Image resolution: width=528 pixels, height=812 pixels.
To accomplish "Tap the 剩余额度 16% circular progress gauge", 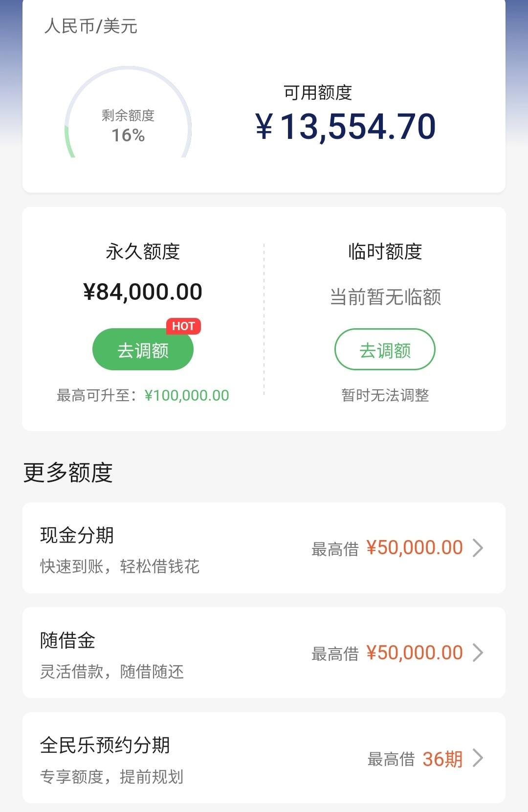I will click(x=128, y=113).
